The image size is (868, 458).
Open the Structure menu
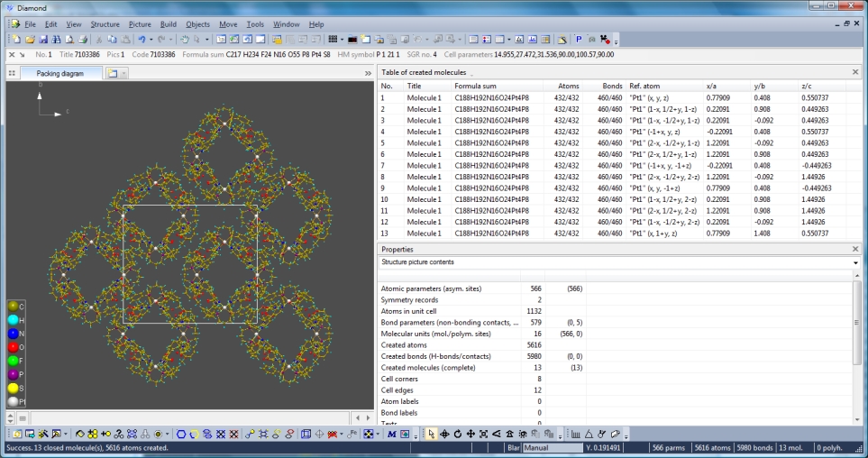pyautogui.click(x=105, y=24)
